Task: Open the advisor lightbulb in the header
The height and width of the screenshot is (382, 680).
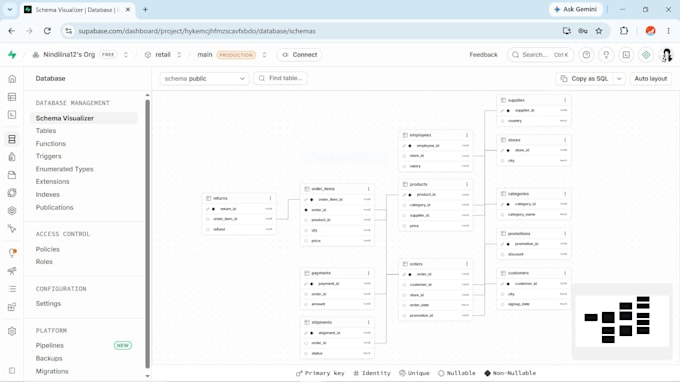Action: pyautogui.click(x=606, y=55)
